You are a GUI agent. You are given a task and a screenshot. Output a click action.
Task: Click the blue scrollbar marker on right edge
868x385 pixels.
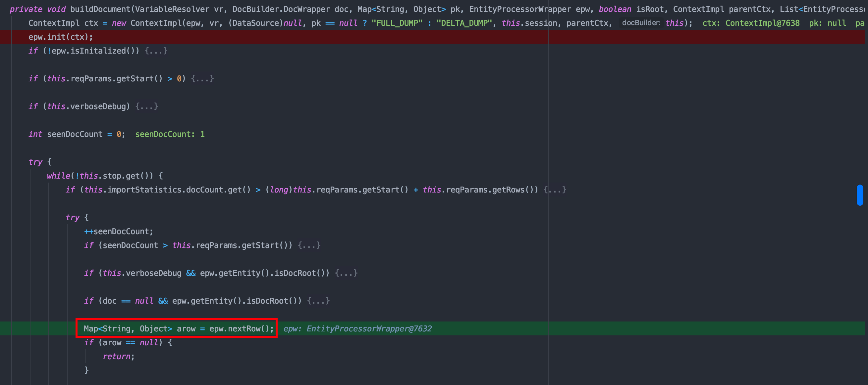tap(860, 195)
